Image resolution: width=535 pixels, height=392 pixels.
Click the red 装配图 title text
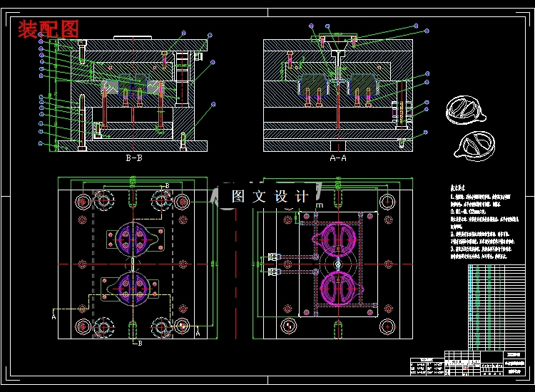tap(49, 29)
